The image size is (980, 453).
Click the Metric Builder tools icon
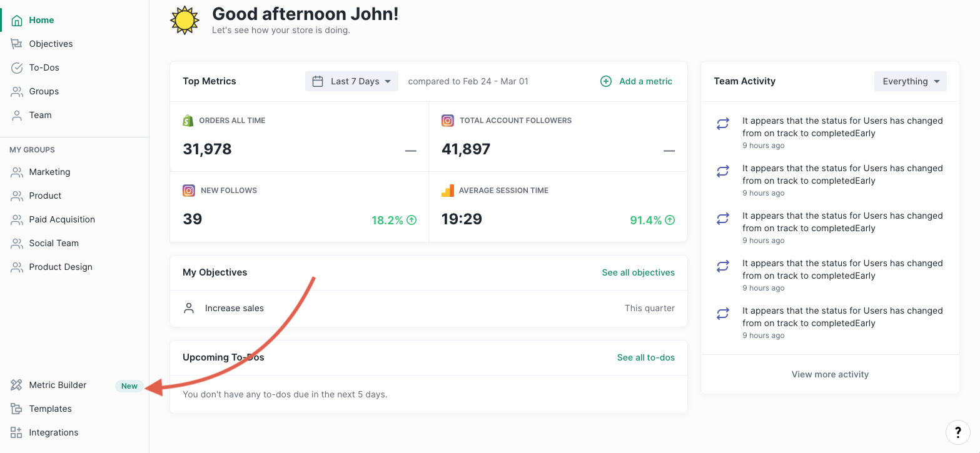click(x=16, y=385)
